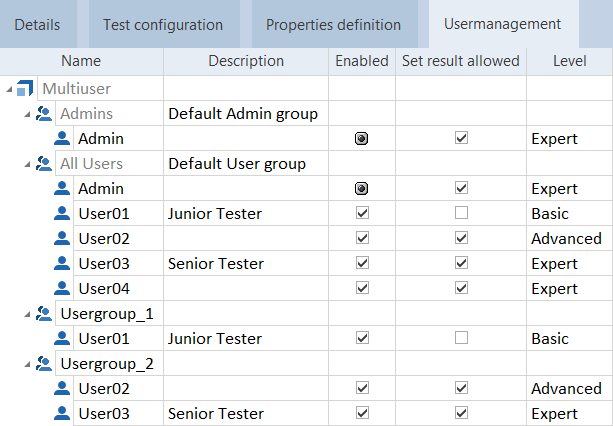
Task: Collapse the Admins group
Action: point(27,115)
